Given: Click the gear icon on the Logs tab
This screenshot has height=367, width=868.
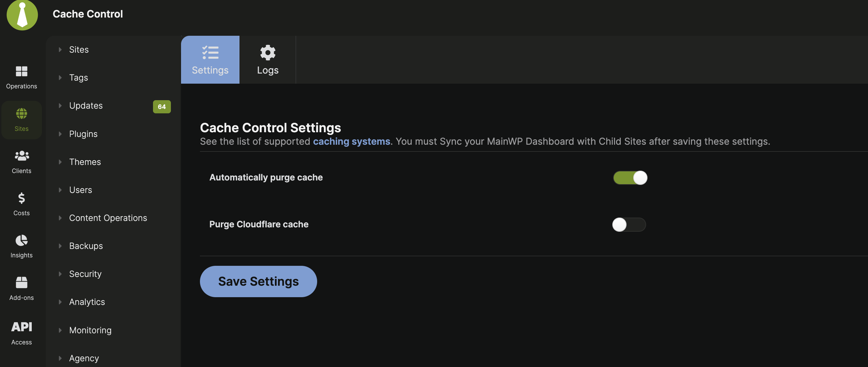Looking at the screenshot, I should pos(268,53).
